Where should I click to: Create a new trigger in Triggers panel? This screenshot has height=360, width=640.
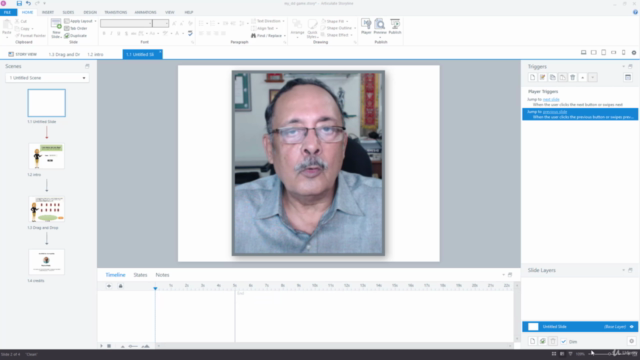pos(532,77)
